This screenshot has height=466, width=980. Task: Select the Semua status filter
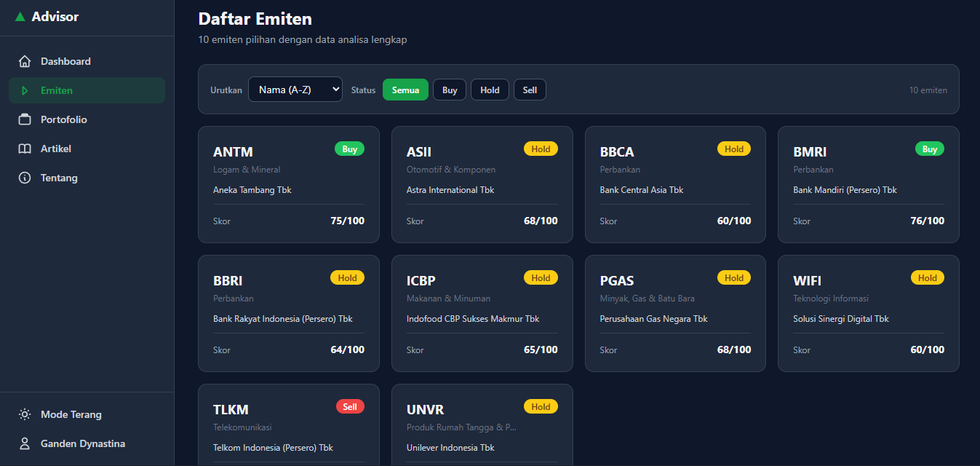pos(405,90)
